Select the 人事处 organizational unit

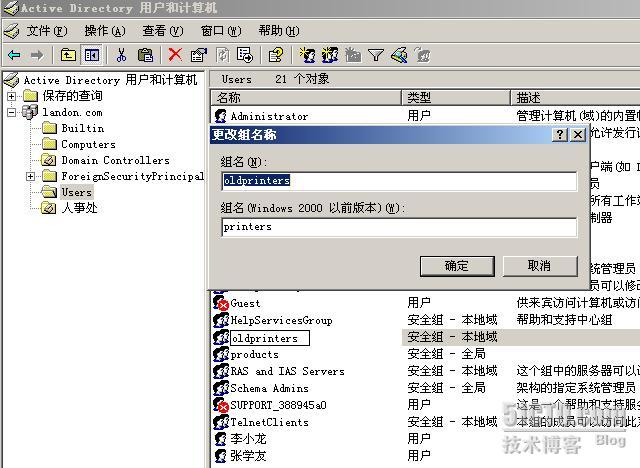click(79, 208)
